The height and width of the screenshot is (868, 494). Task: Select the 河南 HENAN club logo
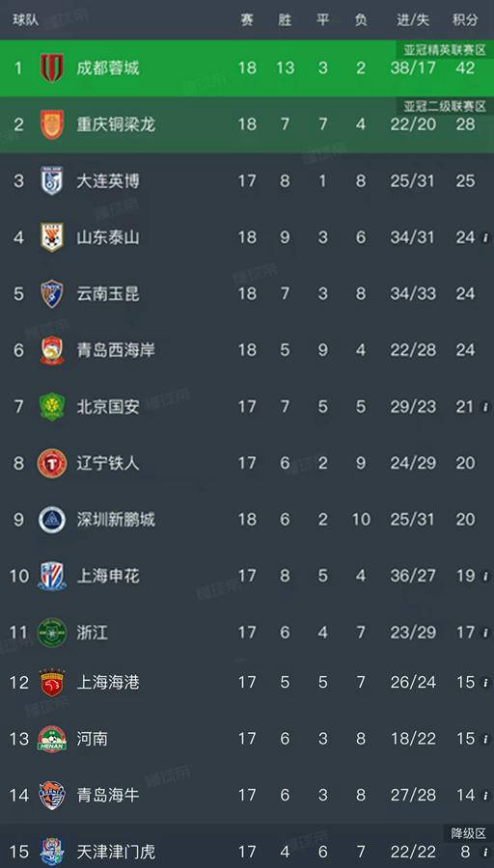(52, 739)
